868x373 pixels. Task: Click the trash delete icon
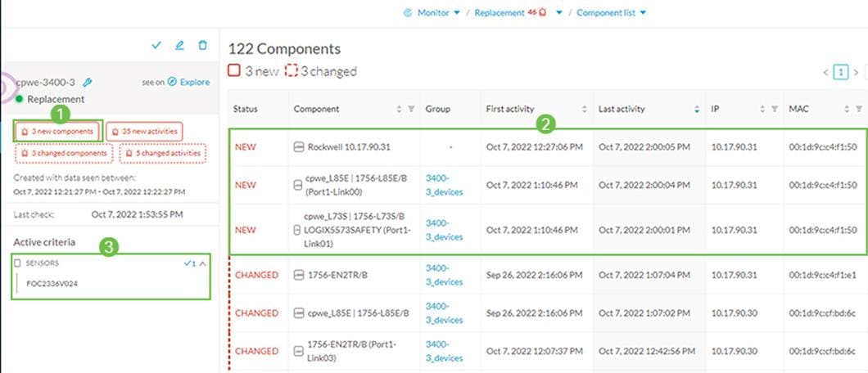[x=202, y=45]
